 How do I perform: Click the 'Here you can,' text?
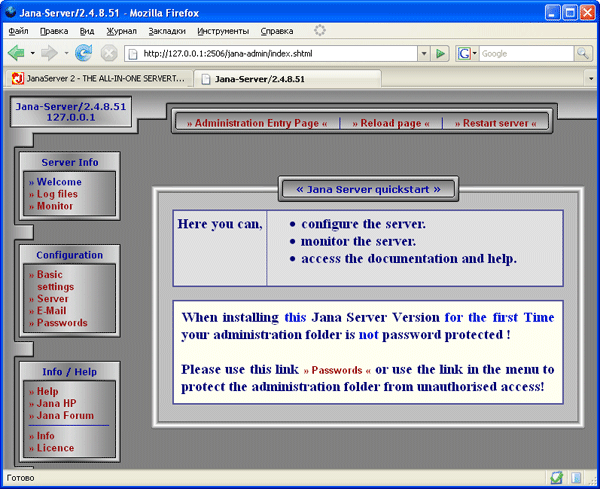[220, 224]
